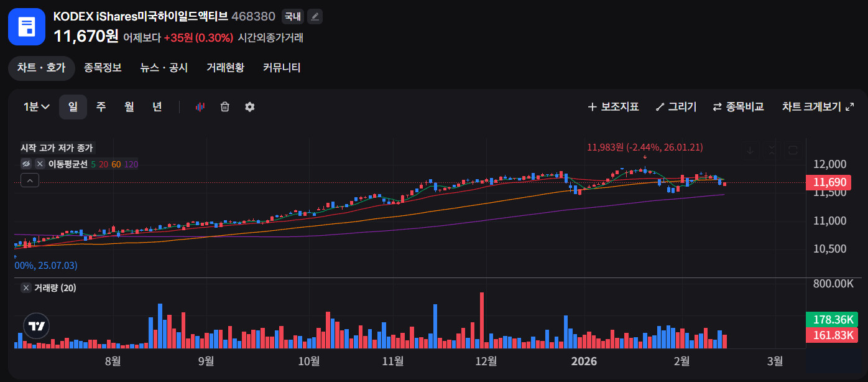Click the red 161.83K volume label
The height and width of the screenshot is (382, 868).
coord(831,335)
